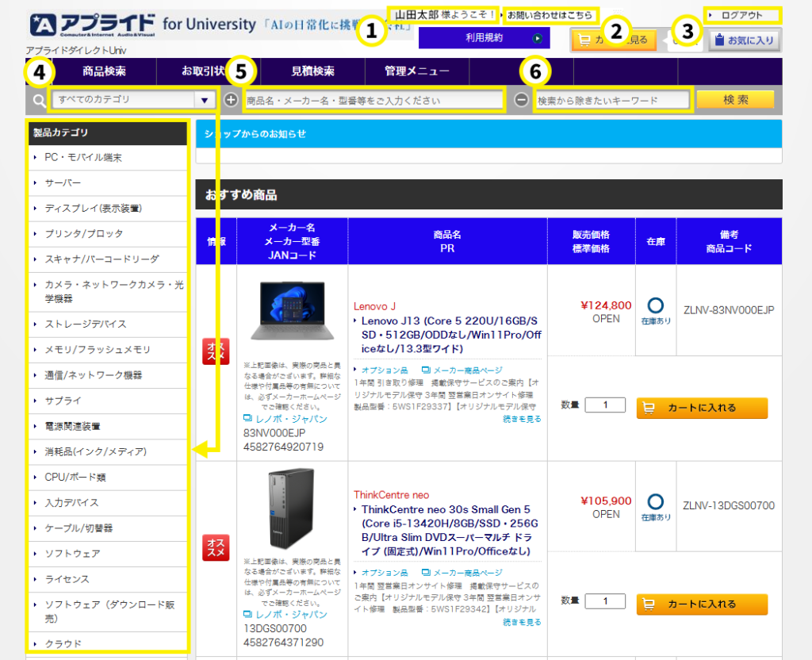Click the ログアウト logout link
This screenshot has width=812, height=660.
[x=741, y=15]
